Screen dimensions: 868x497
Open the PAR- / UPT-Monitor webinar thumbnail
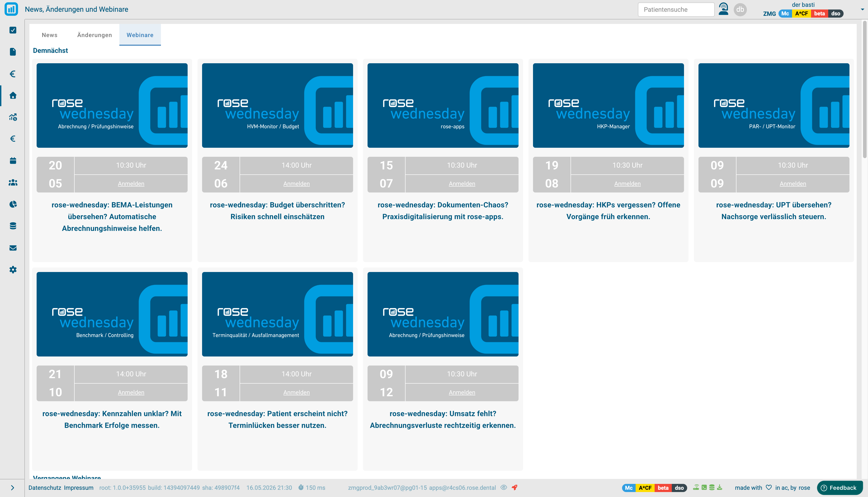[774, 105]
